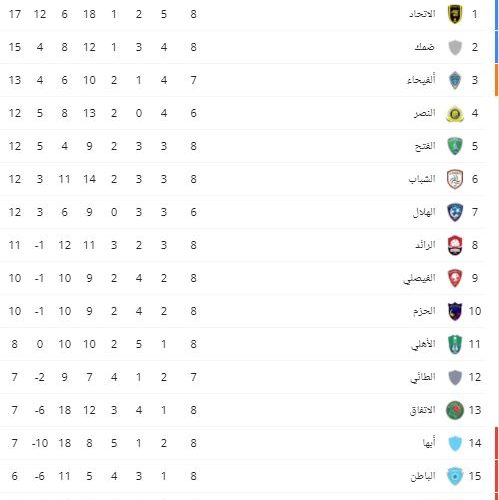
Task: Click the Al-Faisaly red shield icon
Action: point(455,278)
